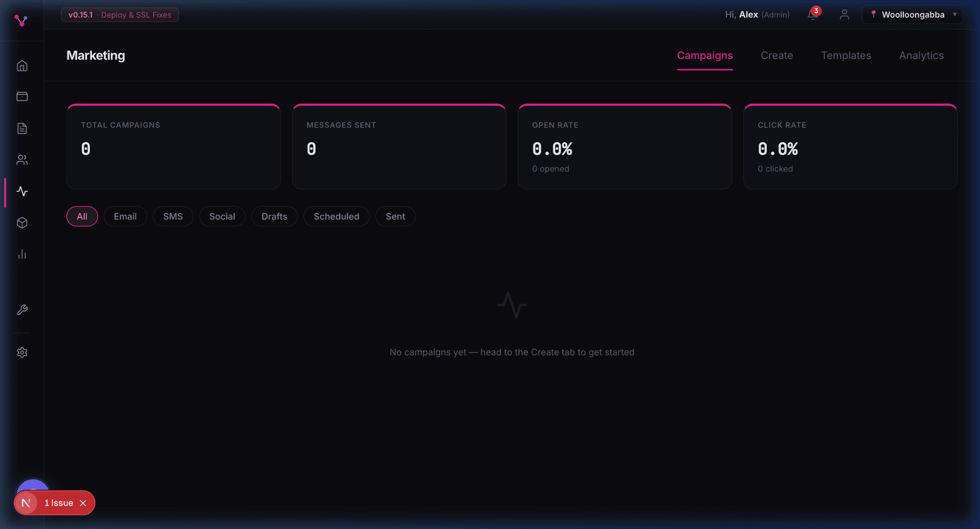Open Settings via the gear icon
Viewport: 980px width, 529px height.
(22, 352)
